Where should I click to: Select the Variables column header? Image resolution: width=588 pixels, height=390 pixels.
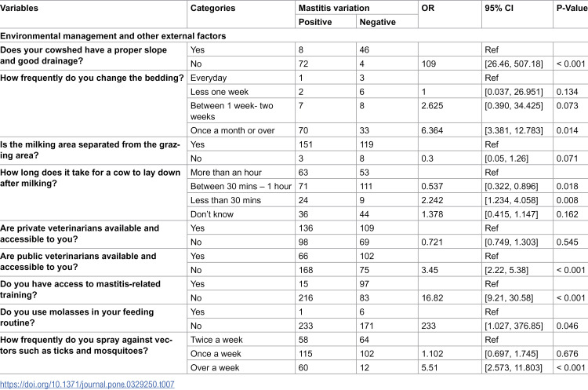point(19,8)
